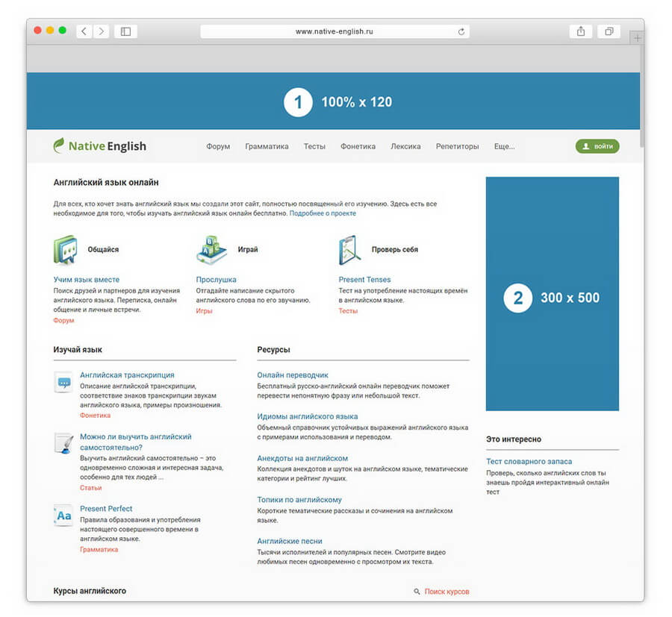Click the reload page icon
This screenshot has width=672, height=617.
(461, 31)
